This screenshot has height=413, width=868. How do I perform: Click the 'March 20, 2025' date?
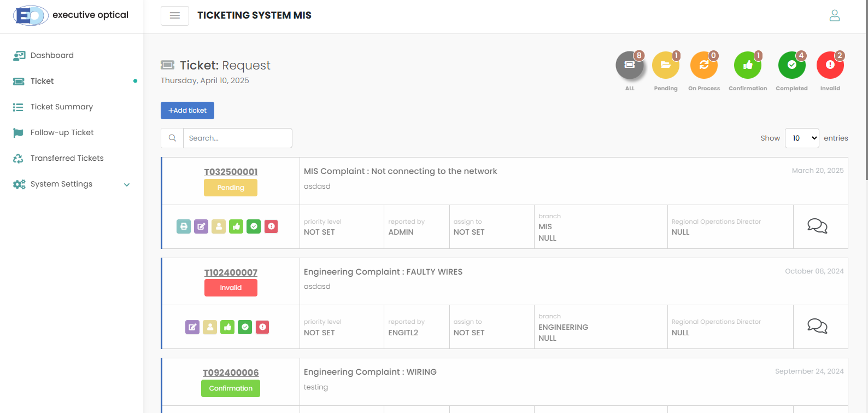[818, 171]
